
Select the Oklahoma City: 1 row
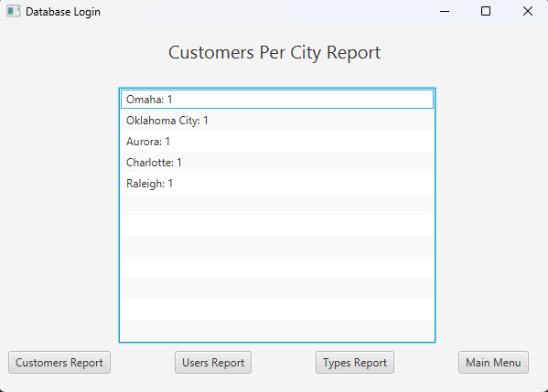(277, 121)
